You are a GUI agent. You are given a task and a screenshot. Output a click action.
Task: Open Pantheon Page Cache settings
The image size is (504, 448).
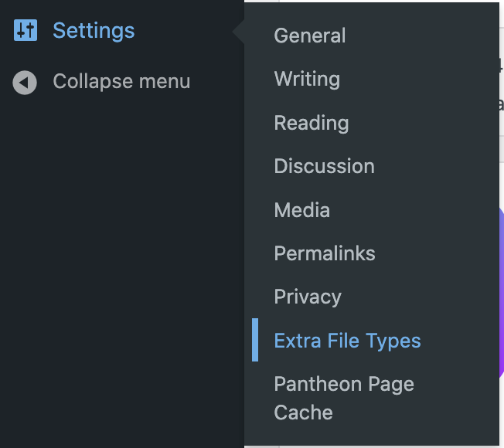pos(344,399)
